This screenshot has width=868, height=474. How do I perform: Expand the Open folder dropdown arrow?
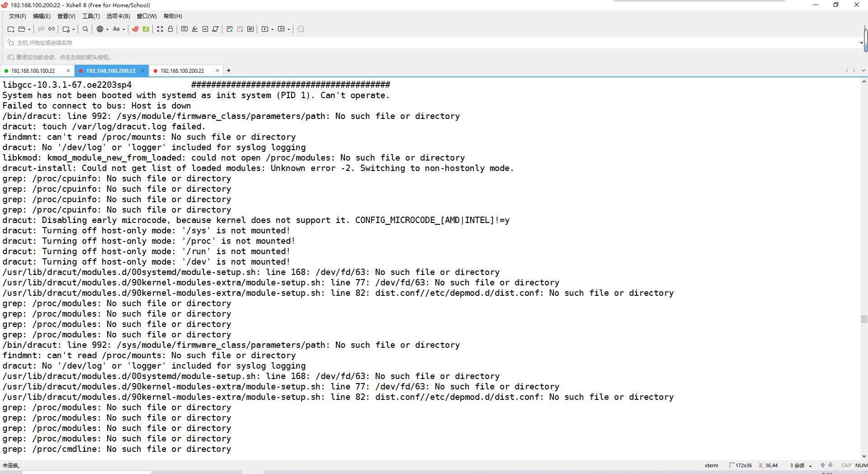29,29
